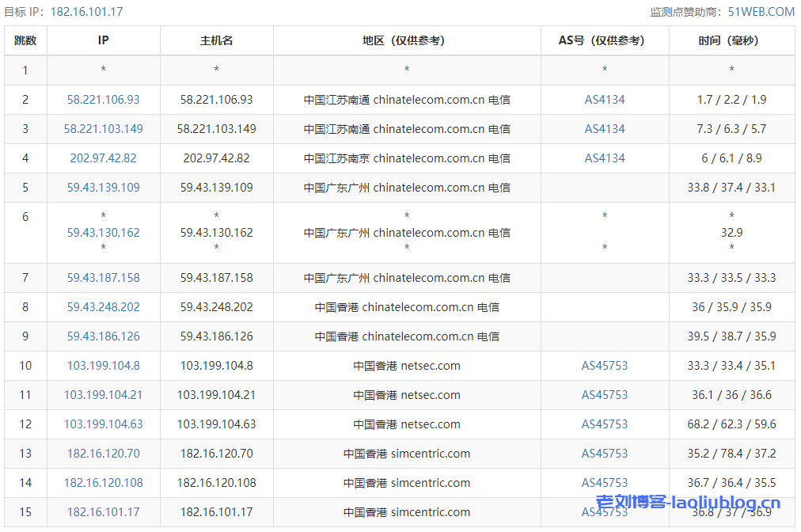Open IP link 182.16.120.70

103,454
